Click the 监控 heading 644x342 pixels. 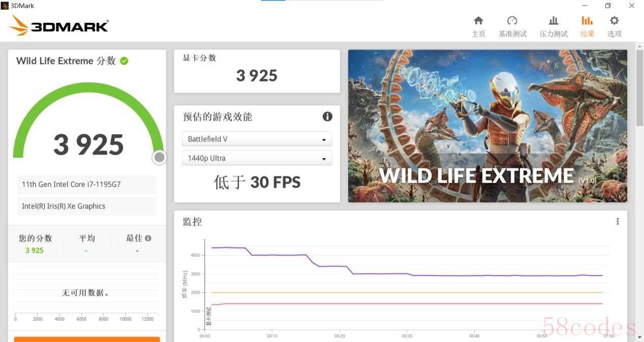pos(193,222)
